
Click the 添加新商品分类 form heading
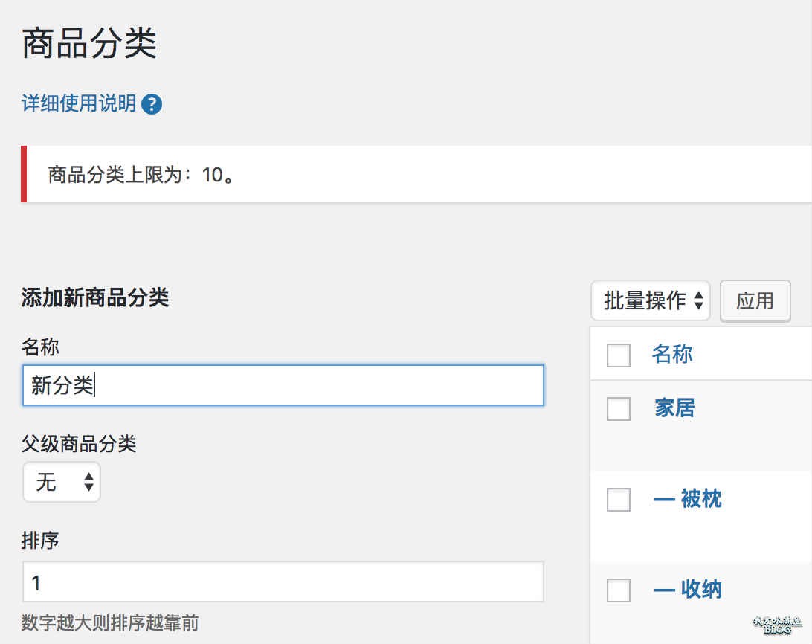pos(95,298)
